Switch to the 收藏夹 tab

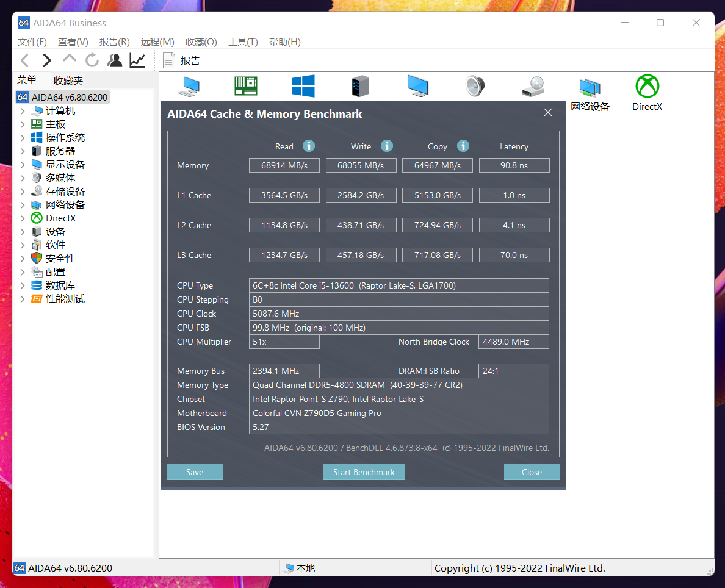coord(68,81)
